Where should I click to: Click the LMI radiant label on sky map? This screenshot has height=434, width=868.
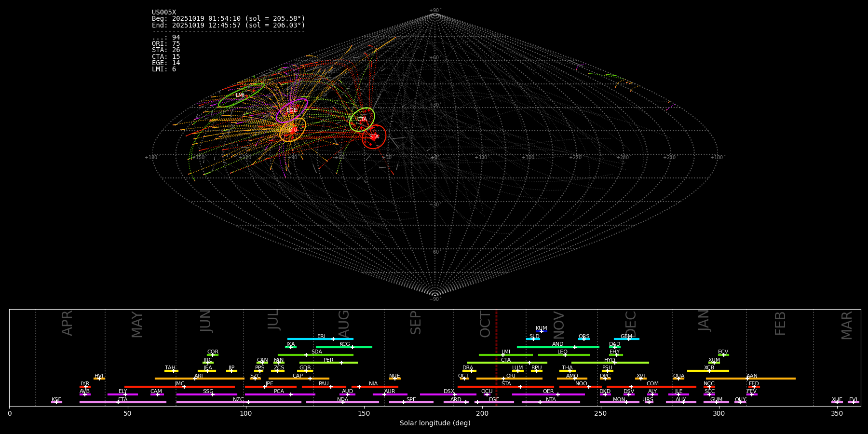tap(240, 95)
